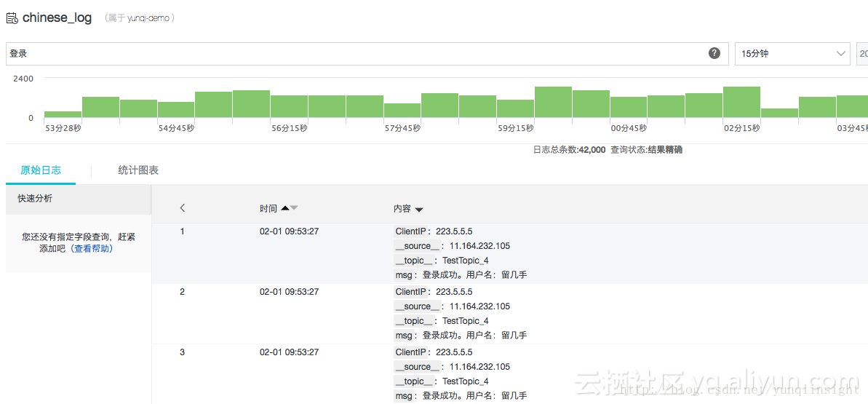Screen dimensions: 868x404
Task: Select the histogram bar above 57分45秒
Action: [x=402, y=111]
